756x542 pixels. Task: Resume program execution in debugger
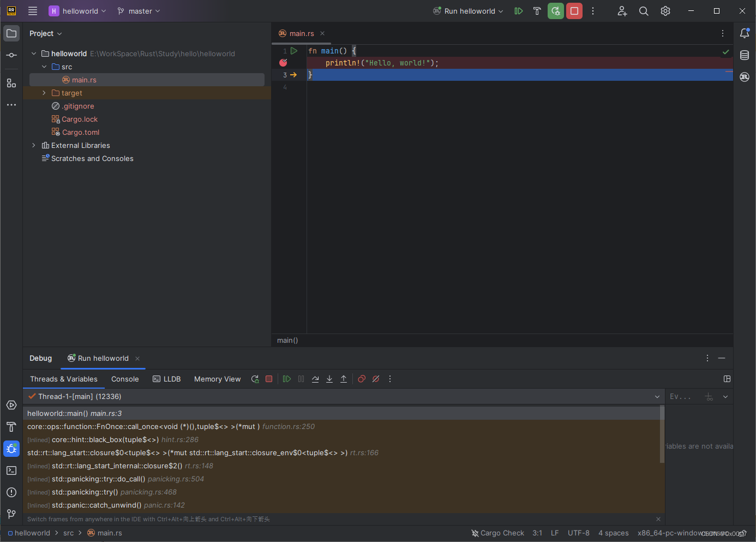click(287, 379)
